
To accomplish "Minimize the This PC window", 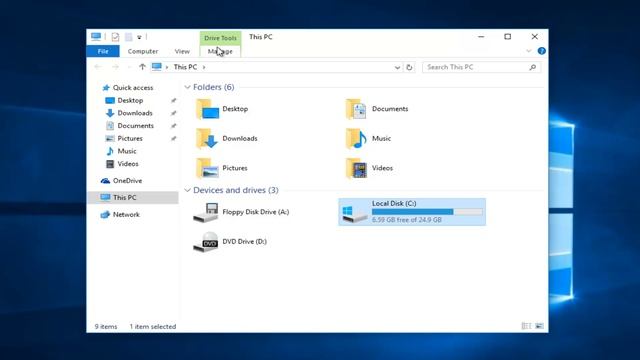I will click(x=481, y=37).
